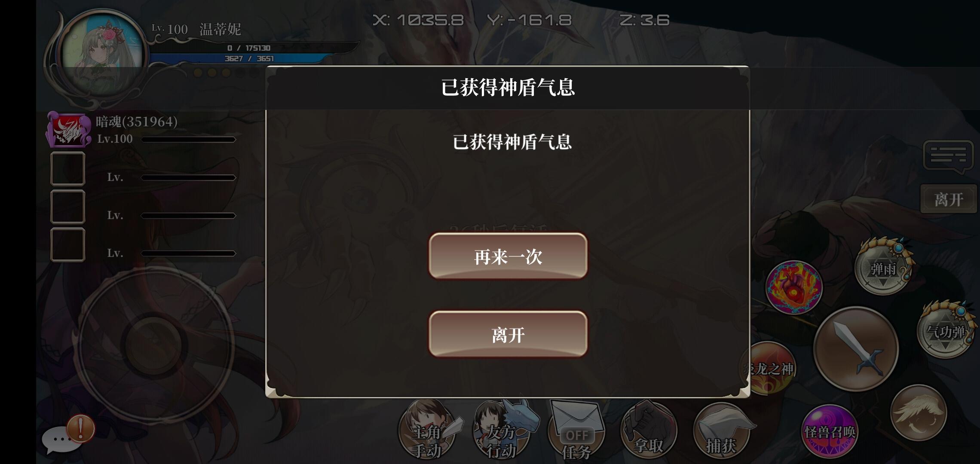980x464 pixels.
Task: Activate the 弹雨 skill icon
Action: pos(882,269)
